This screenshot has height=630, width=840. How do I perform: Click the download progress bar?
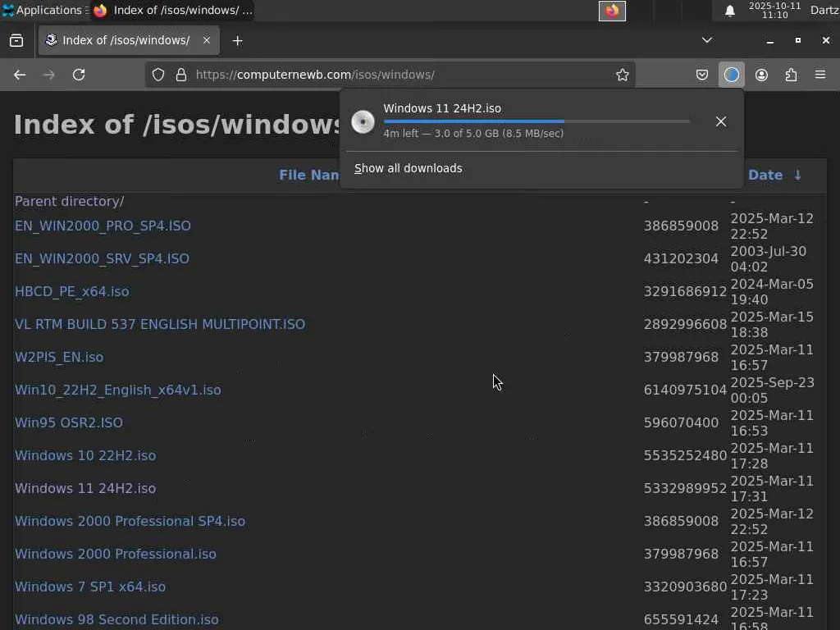[x=536, y=121]
